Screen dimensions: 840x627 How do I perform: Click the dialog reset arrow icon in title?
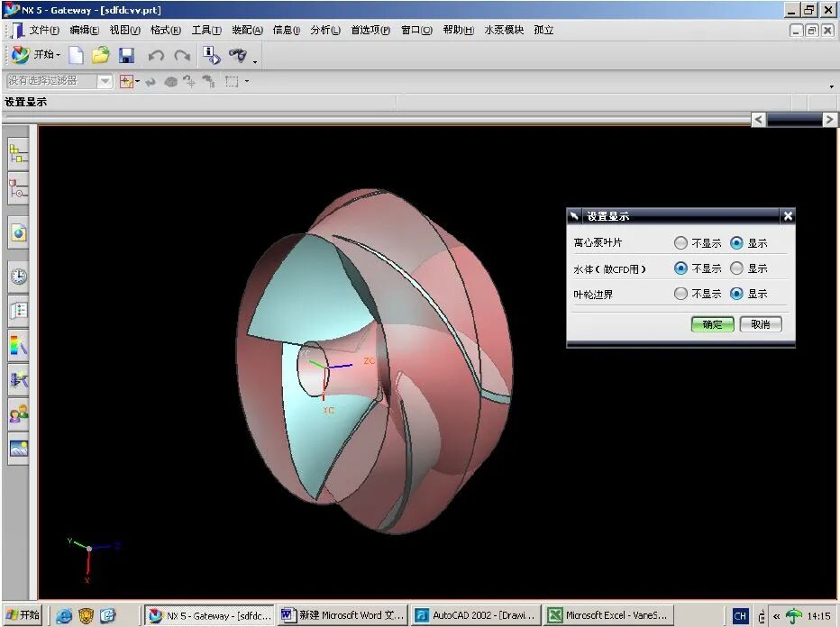click(x=574, y=216)
